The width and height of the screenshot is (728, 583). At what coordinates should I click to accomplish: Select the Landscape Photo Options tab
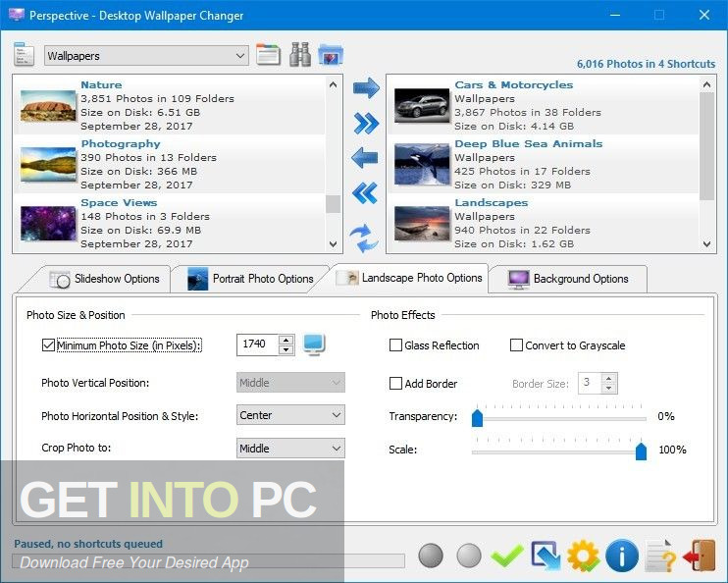click(x=410, y=278)
